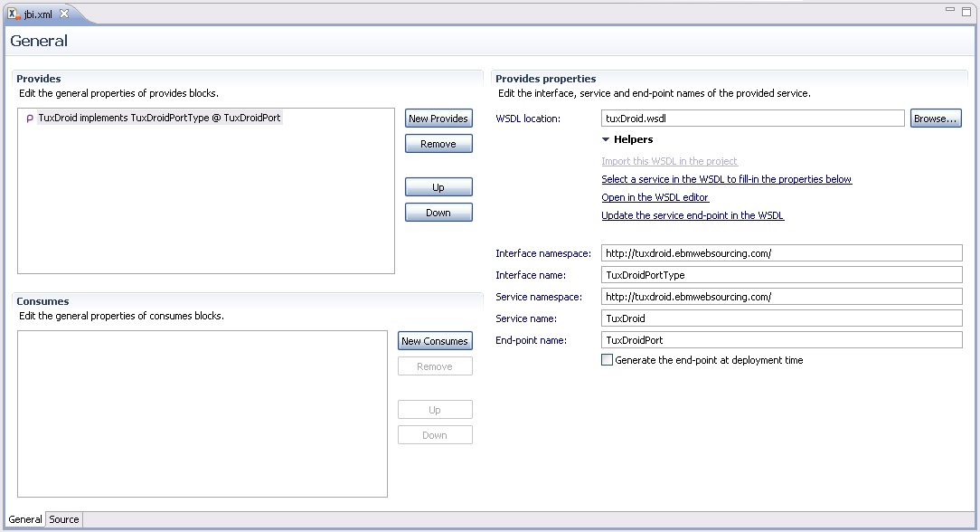Switch to the Source tab
980x532 pixels.
coord(64,519)
